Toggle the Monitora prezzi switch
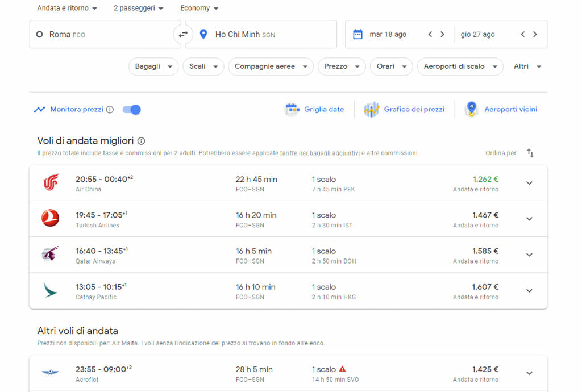The width and height of the screenshot is (582, 392). [x=131, y=110]
